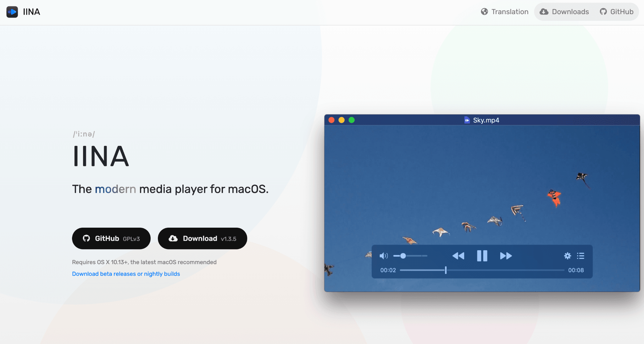Click the globe icon next to Translation

pyautogui.click(x=484, y=11)
